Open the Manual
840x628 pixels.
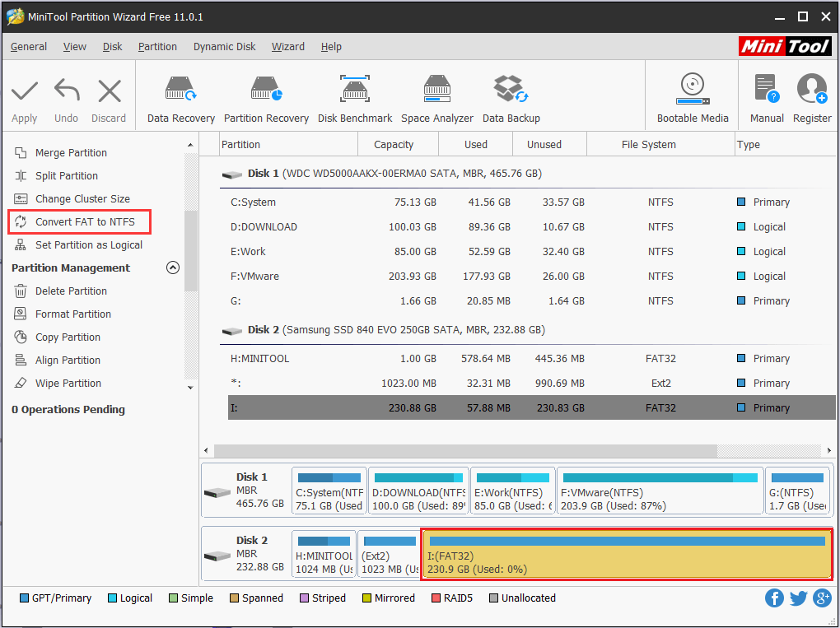click(766, 95)
